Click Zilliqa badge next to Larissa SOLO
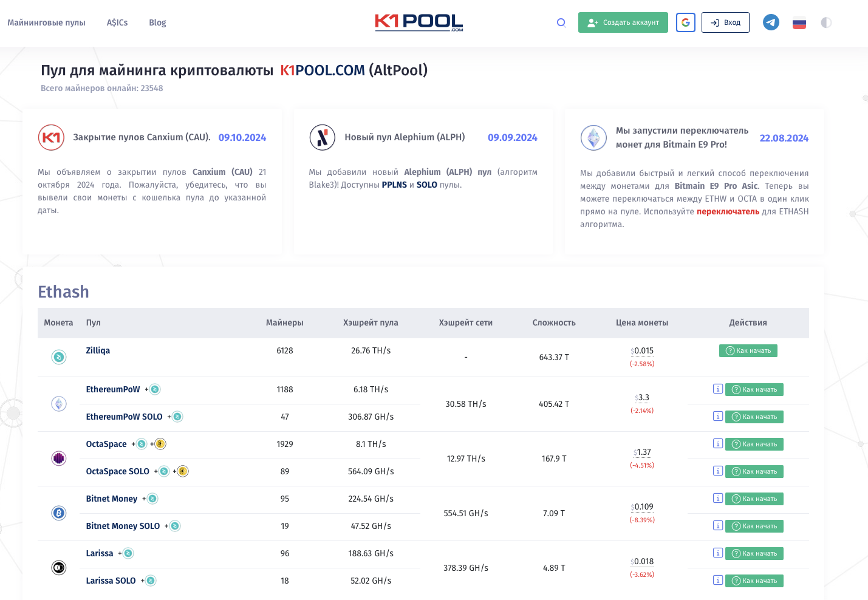Screen dimensions: 868x600 [x=151, y=581]
